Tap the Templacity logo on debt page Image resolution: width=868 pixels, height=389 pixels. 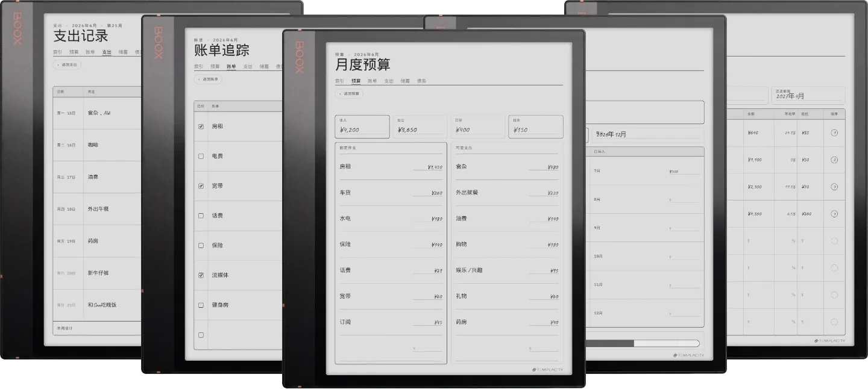829,340
